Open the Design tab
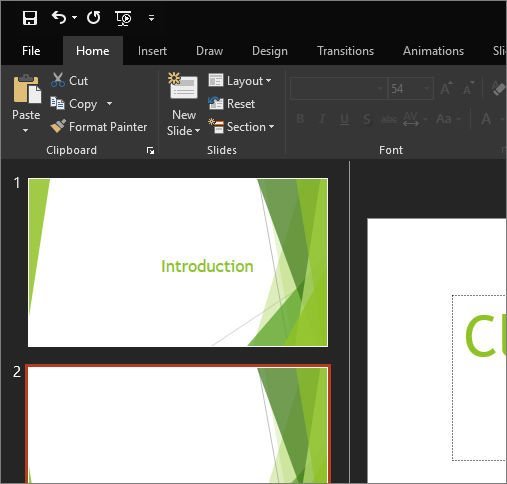Screen dimensions: 507x484 270,51
